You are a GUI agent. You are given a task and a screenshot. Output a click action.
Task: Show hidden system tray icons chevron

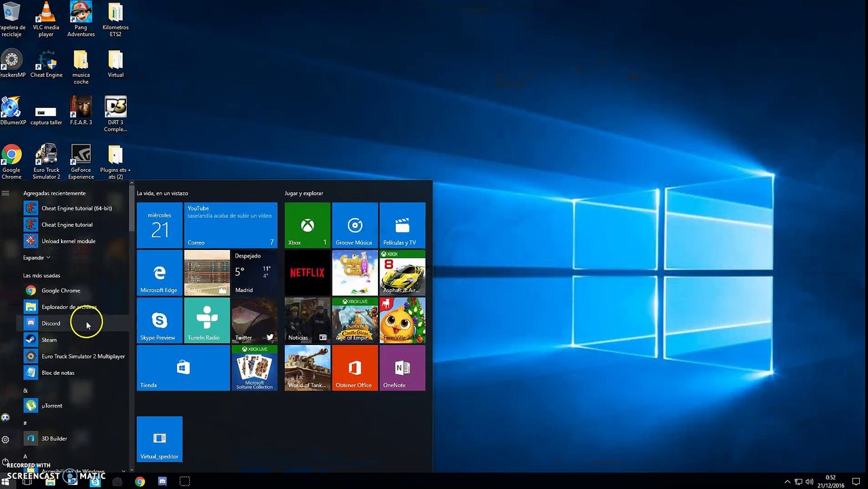coord(787,482)
